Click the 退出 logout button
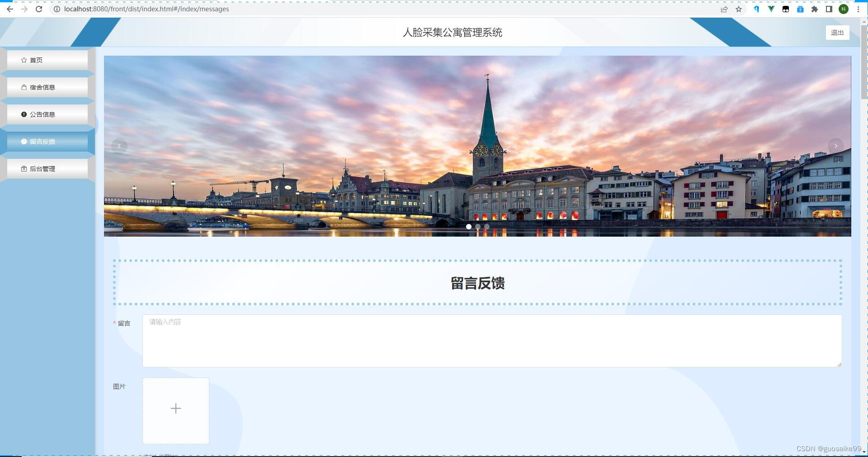 pyautogui.click(x=837, y=33)
